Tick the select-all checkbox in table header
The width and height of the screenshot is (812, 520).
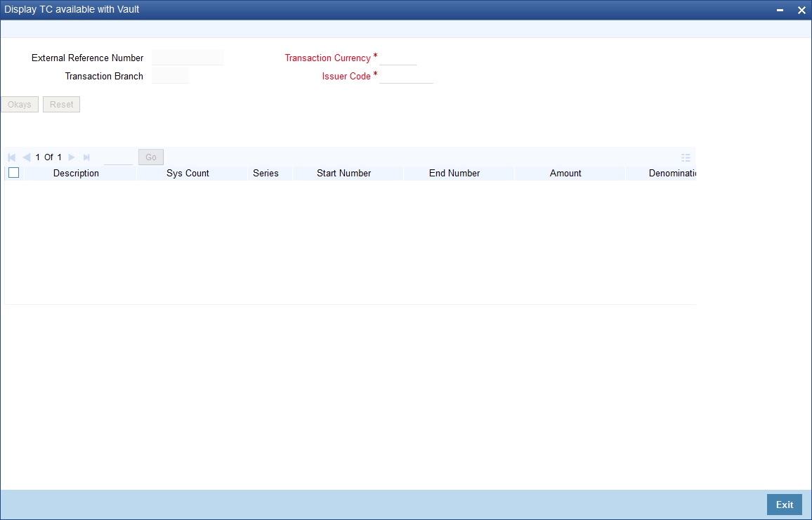[14, 173]
